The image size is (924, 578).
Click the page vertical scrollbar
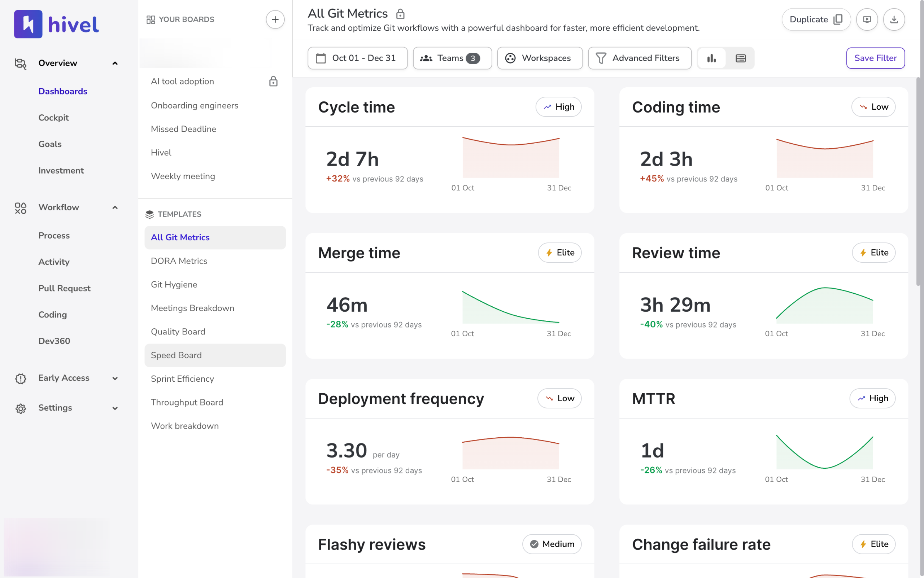tap(919, 181)
